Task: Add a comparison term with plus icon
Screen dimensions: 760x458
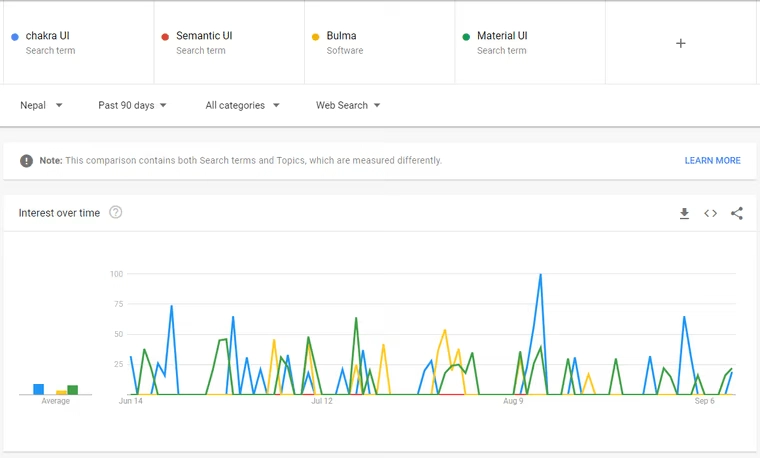Action: (681, 43)
